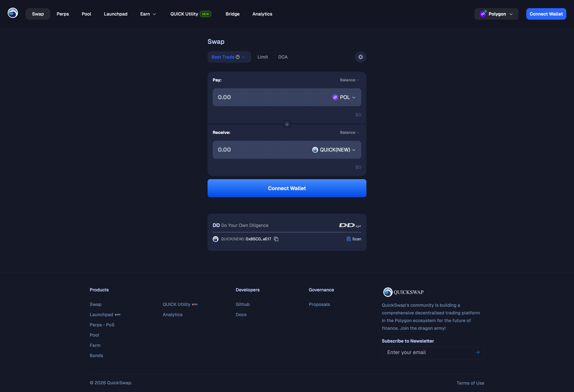Click the Pay Balance label
The width and height of the screenshot is (574, 392).
tap(349, 80)
